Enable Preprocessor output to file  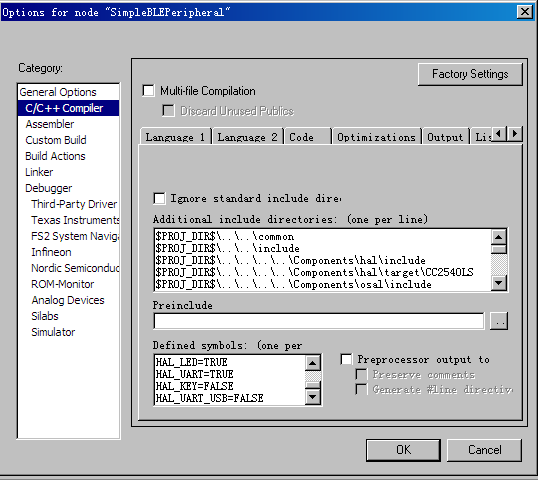pos(346,359)
